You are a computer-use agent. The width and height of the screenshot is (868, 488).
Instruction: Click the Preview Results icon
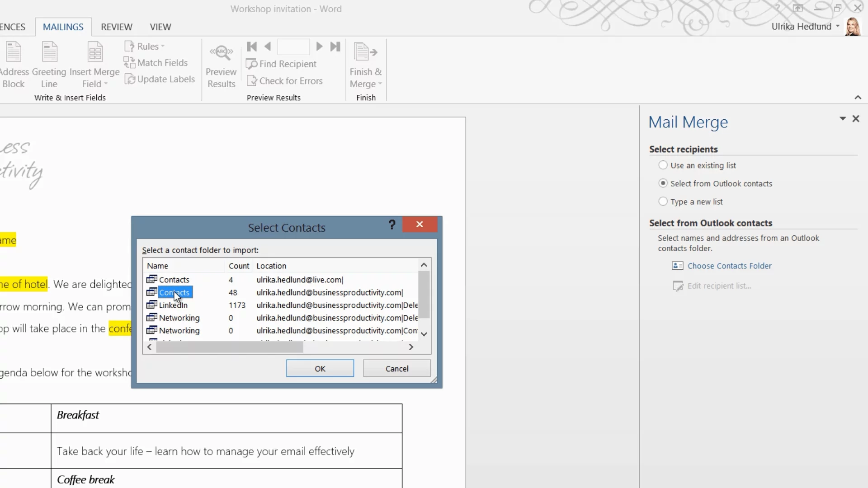click(221, 53)
